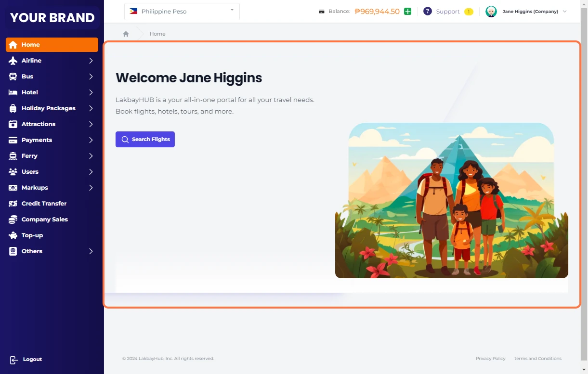
Task: Open the user account dropdown arrow
Action: [x=565, y=12]
